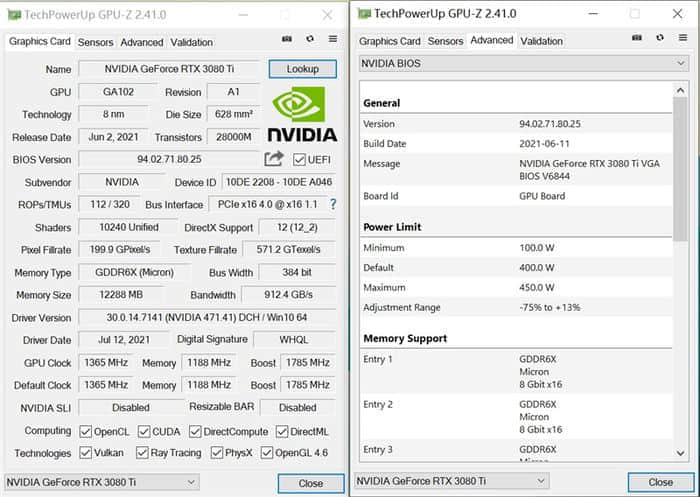
Task: Open GPU selector dropdown in right window
Action: [x=451, y=481]
